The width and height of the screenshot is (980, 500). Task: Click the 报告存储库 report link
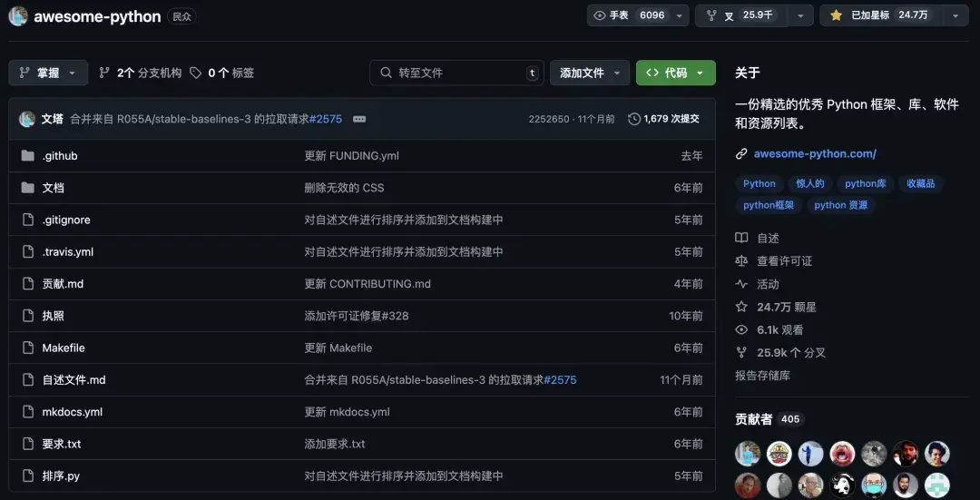tap(762, 376)
